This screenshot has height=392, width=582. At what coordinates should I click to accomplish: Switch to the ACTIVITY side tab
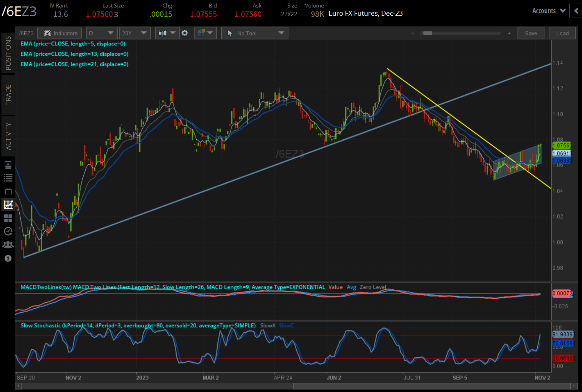click(x=8, y=136)
